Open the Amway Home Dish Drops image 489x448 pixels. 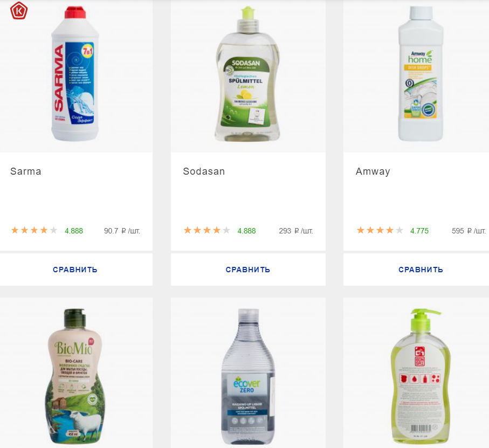tap(421, 73)
